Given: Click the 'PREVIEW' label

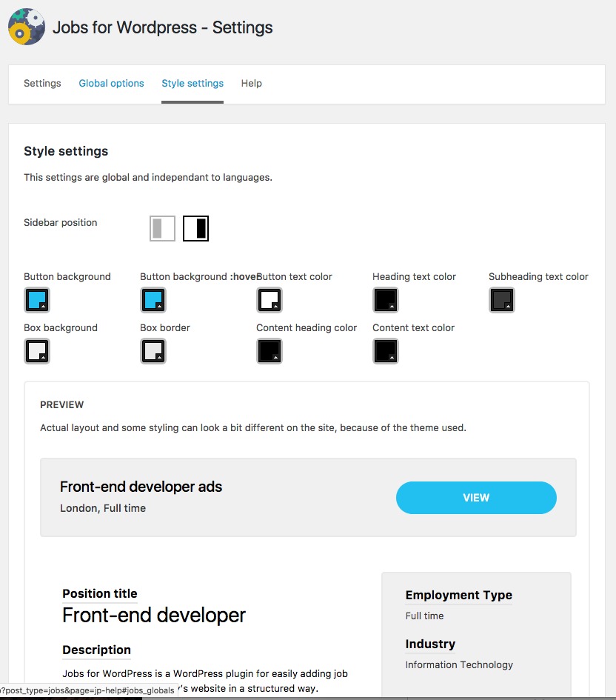Looking at the screenshot, I should [62, 405].
